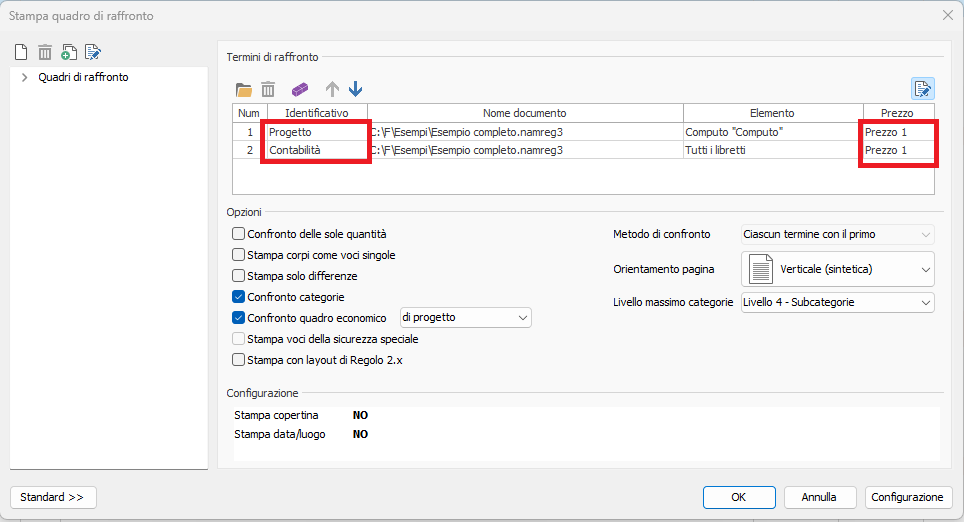The height and width of the screenshot is (522, 964).
Task: Click the new blank document icon
Action: tap(21, 52)
